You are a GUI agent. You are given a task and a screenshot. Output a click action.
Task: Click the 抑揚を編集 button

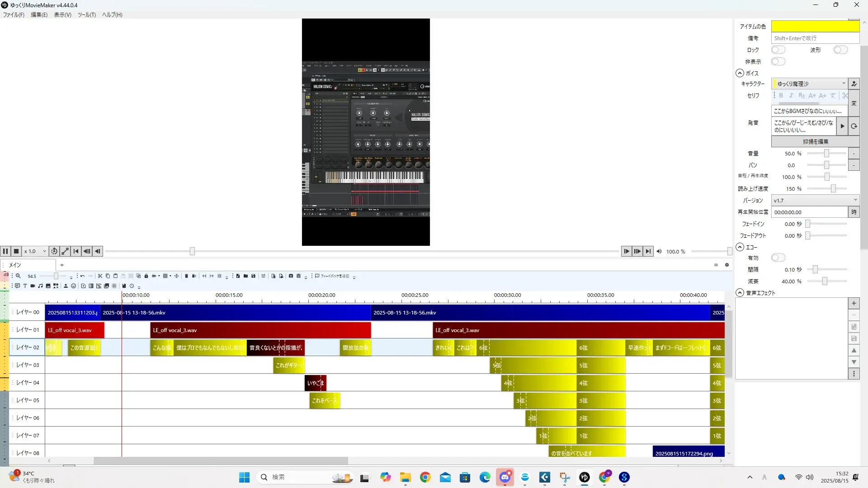click(815, 141)
